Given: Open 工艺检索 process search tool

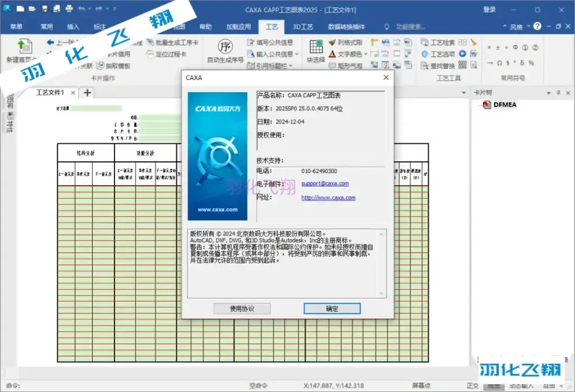Looking at the screenshot, I should pyautogui.click(x=438, y=43).
